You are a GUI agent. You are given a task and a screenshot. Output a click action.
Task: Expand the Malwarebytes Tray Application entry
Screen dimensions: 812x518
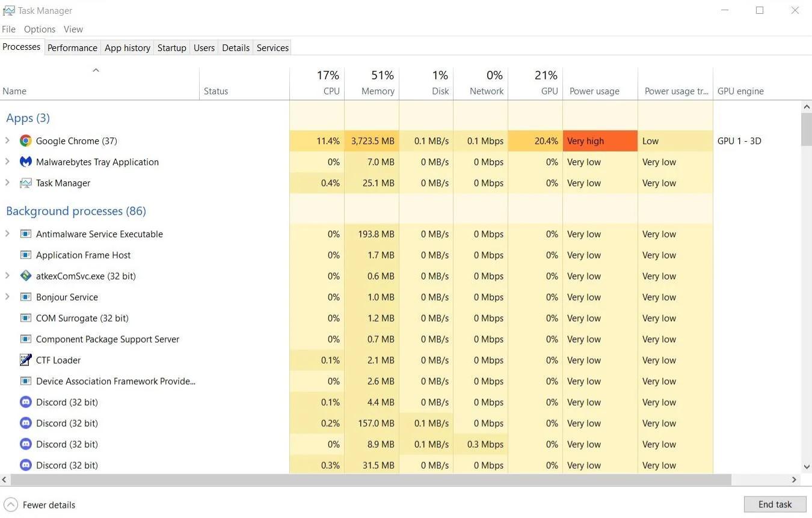tap(7, 162)
